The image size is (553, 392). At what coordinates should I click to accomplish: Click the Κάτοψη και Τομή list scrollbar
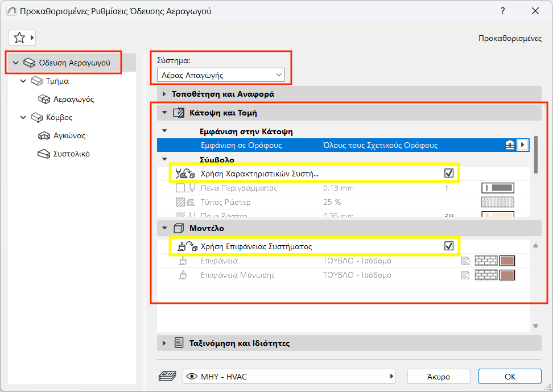coord(536,155)
